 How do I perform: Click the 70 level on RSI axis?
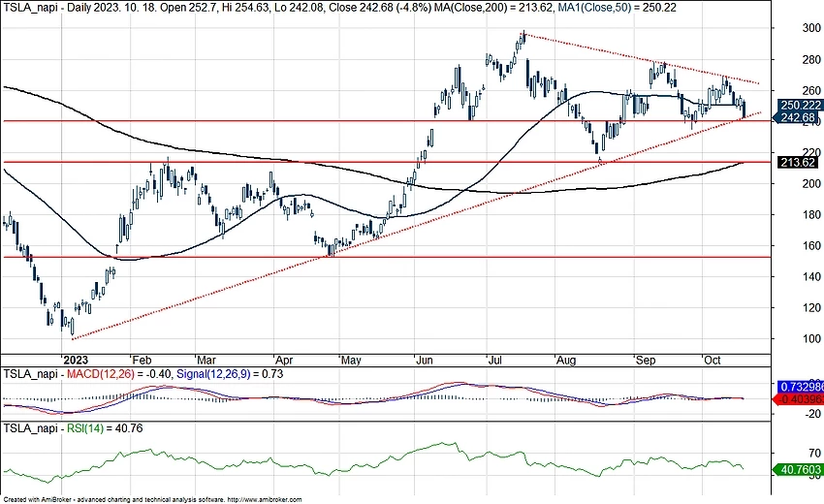pos(815,453)
